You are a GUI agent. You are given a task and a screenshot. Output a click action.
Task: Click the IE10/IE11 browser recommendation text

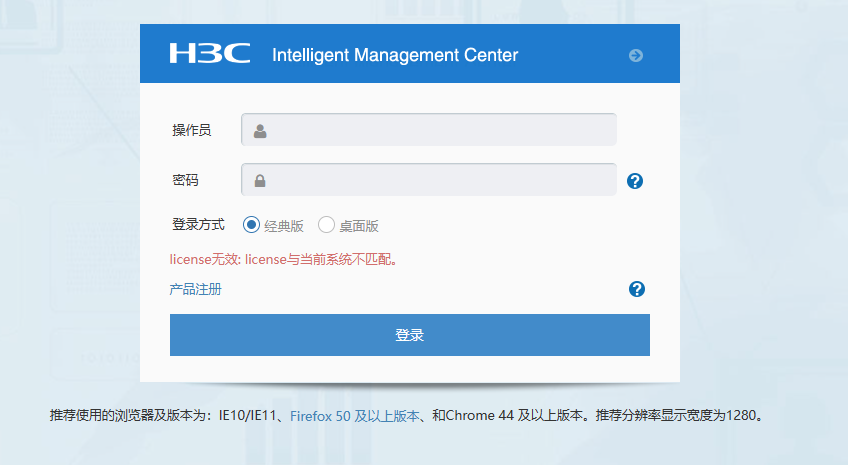point(248,416)
